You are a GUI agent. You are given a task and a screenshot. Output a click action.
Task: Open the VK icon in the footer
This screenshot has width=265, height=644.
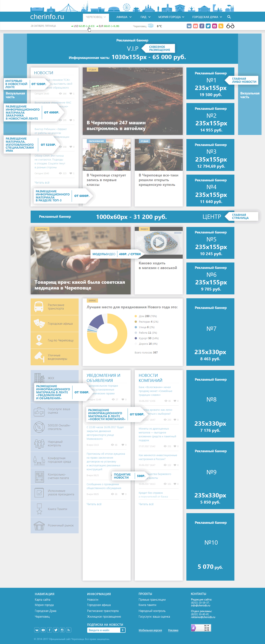pos(37,630)
